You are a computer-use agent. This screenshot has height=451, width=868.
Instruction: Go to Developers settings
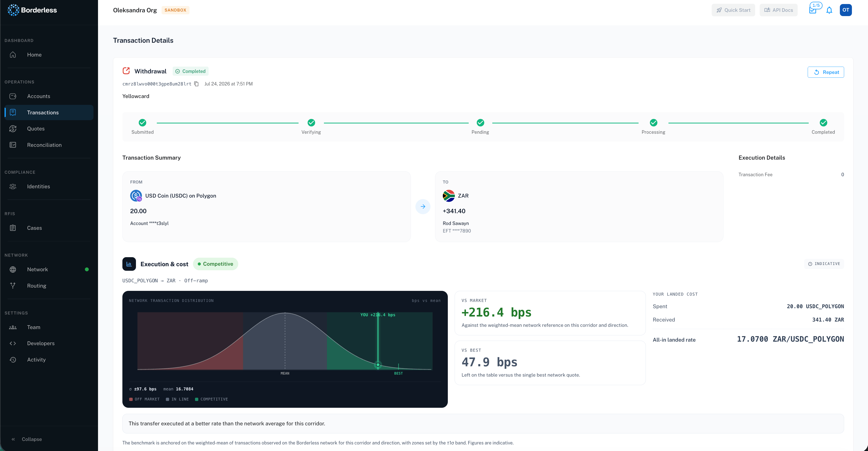pos(49,343)
